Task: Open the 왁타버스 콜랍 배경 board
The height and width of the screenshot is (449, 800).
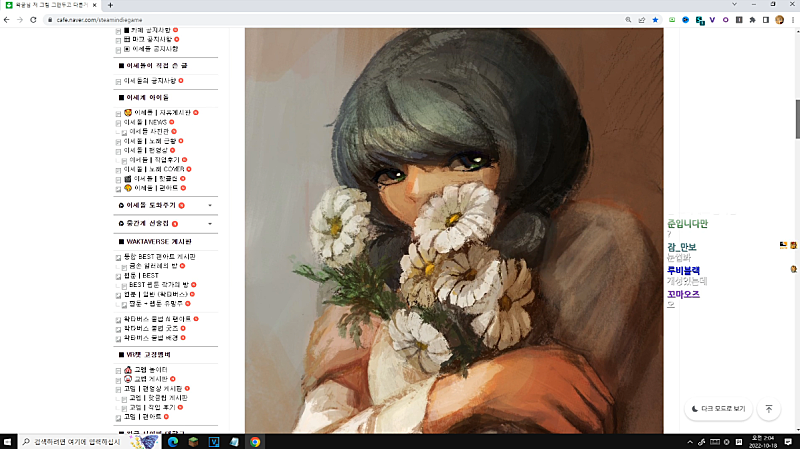Action: click(151, 338)
